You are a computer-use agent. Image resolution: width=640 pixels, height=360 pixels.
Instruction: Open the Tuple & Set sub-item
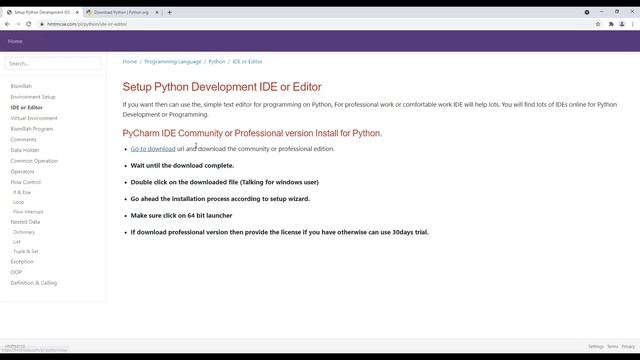[26, 251]
